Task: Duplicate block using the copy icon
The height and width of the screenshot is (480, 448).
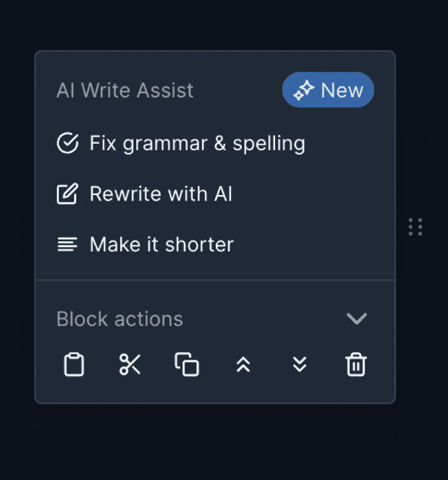Action: point(187,364)
